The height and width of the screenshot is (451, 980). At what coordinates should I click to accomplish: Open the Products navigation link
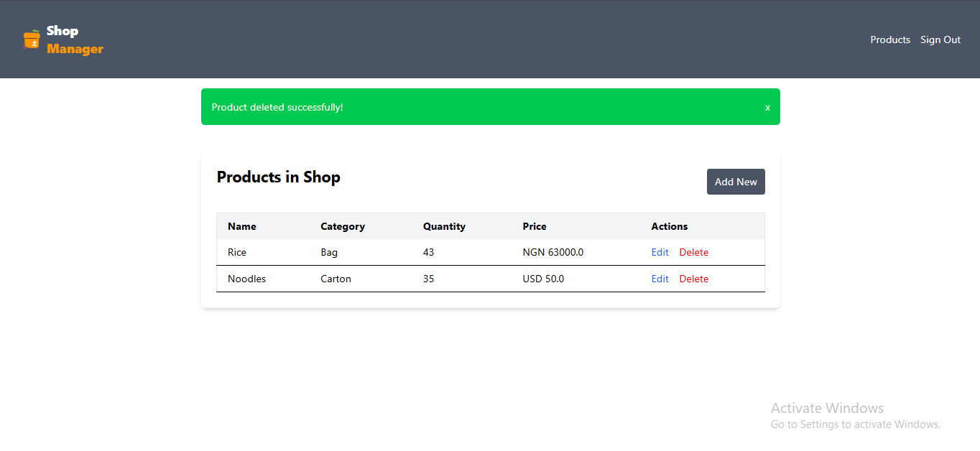pyautogui.click(x=889, y=39)
